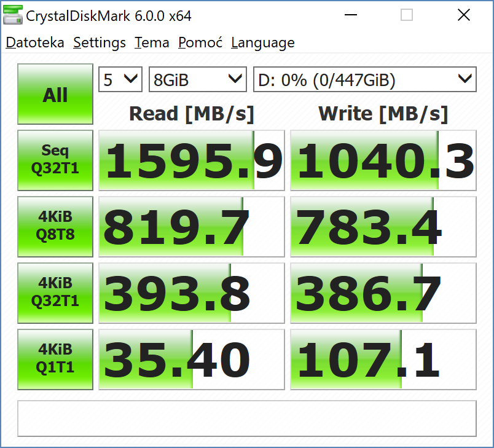Start the 4KiB Q32T1 test
This screenshot has height=448, width=494.
[x=55, y=293]
